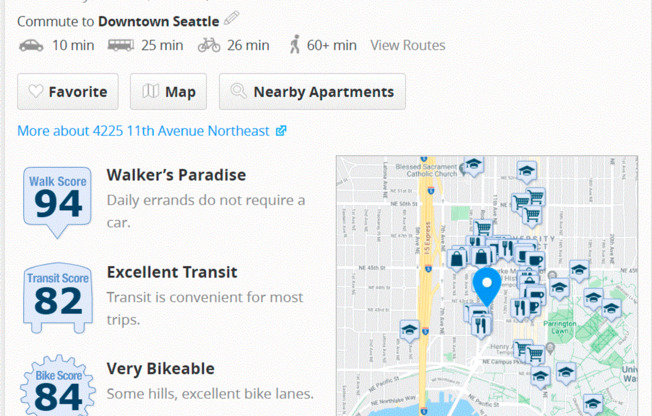This screenshot has width=652, height=416.
Task: Select the car commute icon
Action: [31, 45]
